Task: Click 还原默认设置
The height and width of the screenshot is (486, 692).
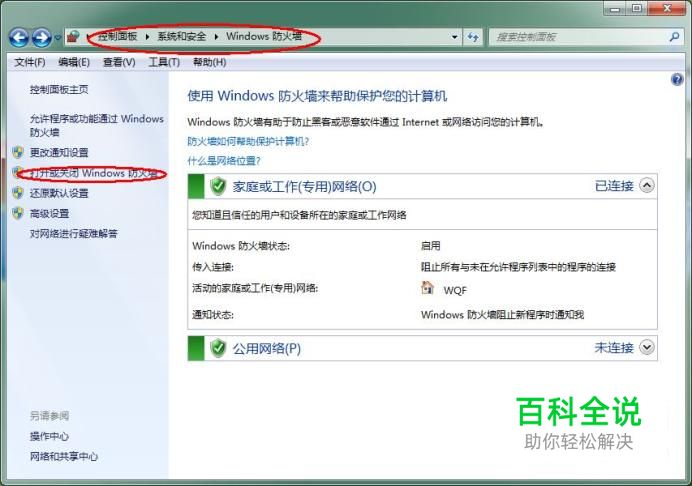Action: (x=59, y=193)
